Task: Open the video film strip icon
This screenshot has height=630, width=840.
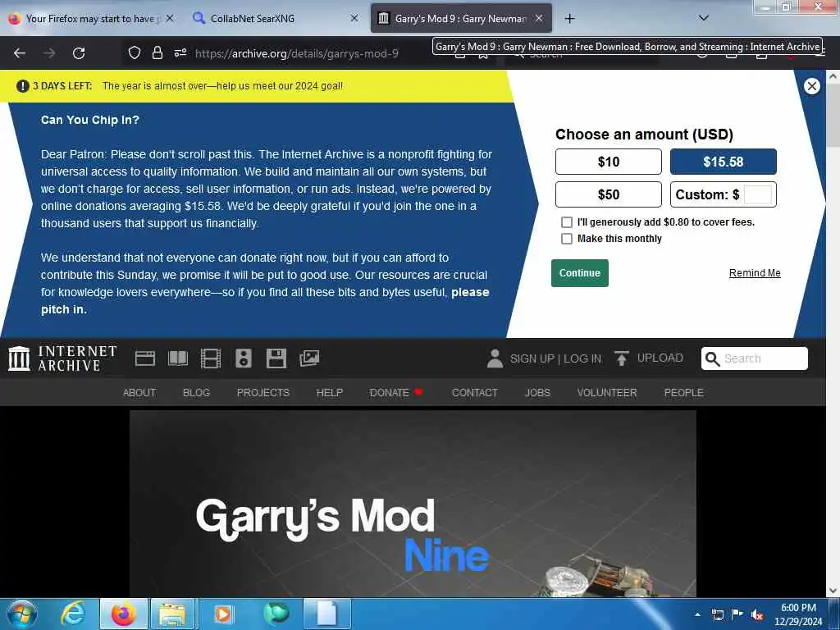Action: click(211, 358)
